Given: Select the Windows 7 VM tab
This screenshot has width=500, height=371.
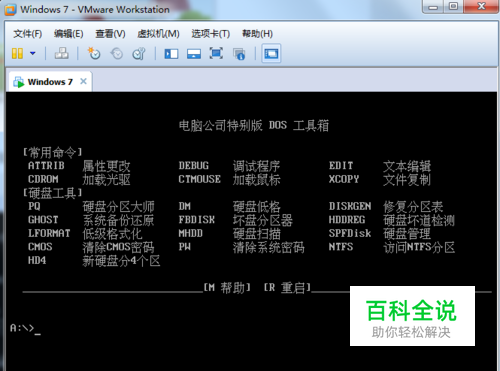Looking at the screenshot, I should coord(50,82).
